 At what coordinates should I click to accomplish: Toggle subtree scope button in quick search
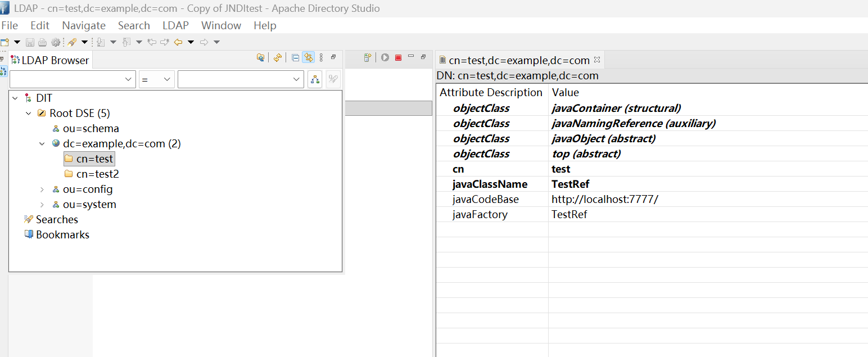click(315, 80)
